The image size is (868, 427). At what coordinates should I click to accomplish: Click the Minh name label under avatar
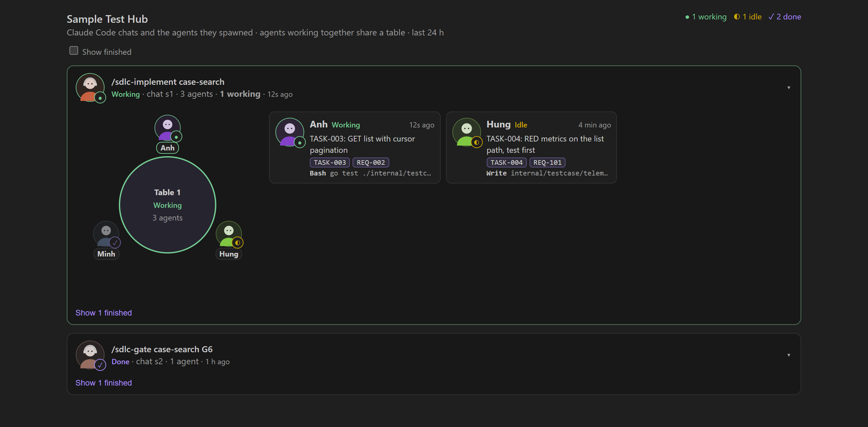pyautogui.click(x=106, y=254)
